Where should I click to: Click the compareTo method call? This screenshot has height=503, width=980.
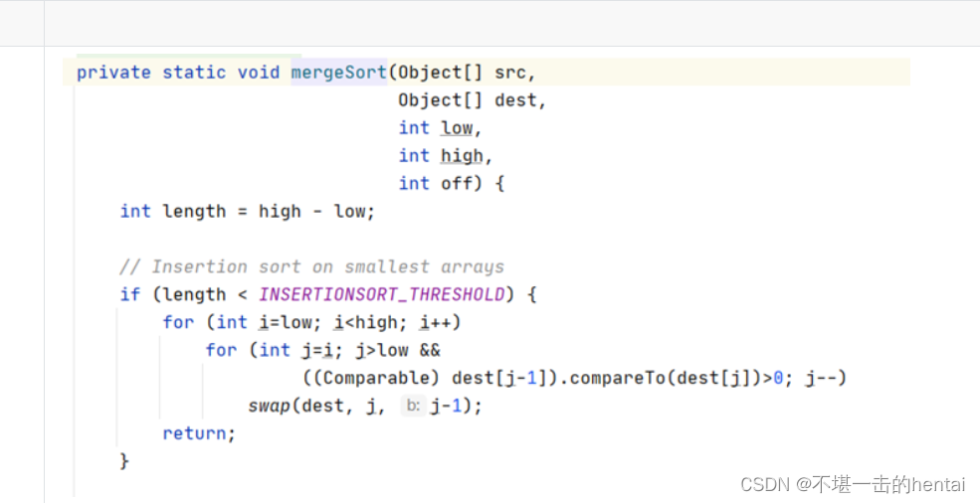(618, 378)
